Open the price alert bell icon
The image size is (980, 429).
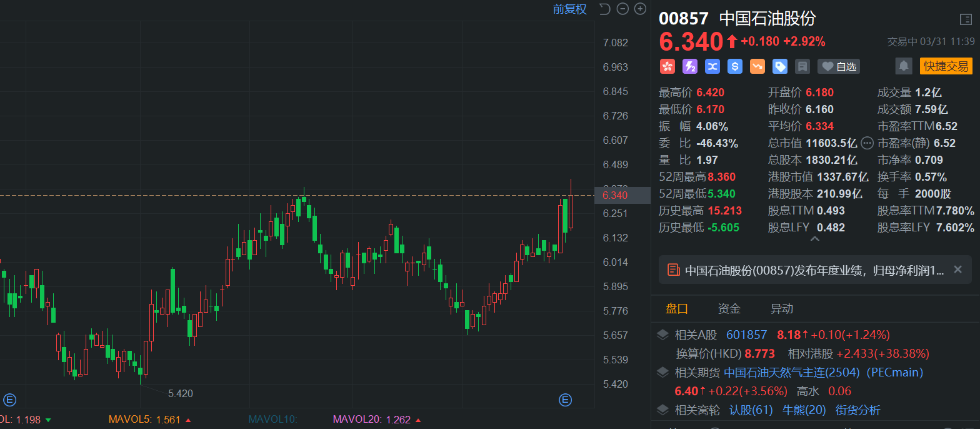click(x=903, y=66)
